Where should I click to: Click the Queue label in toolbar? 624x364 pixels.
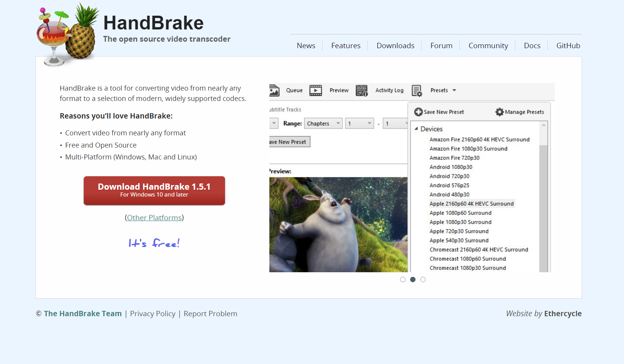pos(294,91)
